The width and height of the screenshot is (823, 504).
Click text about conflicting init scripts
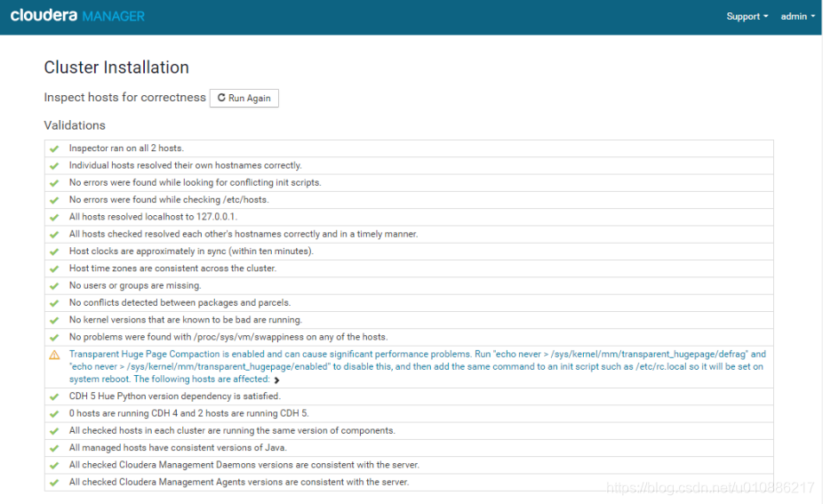tap(196, 183)
